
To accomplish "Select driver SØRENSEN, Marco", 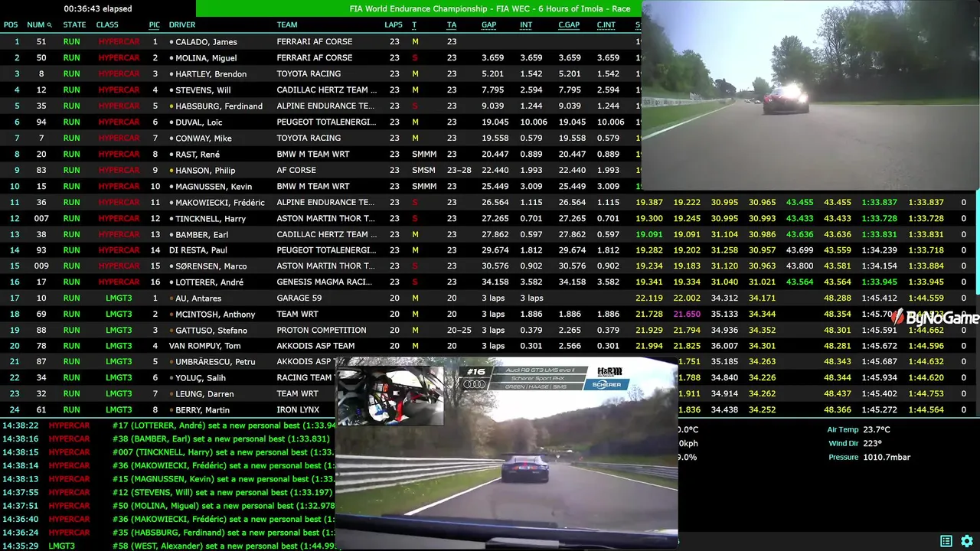I will (211, 266).
